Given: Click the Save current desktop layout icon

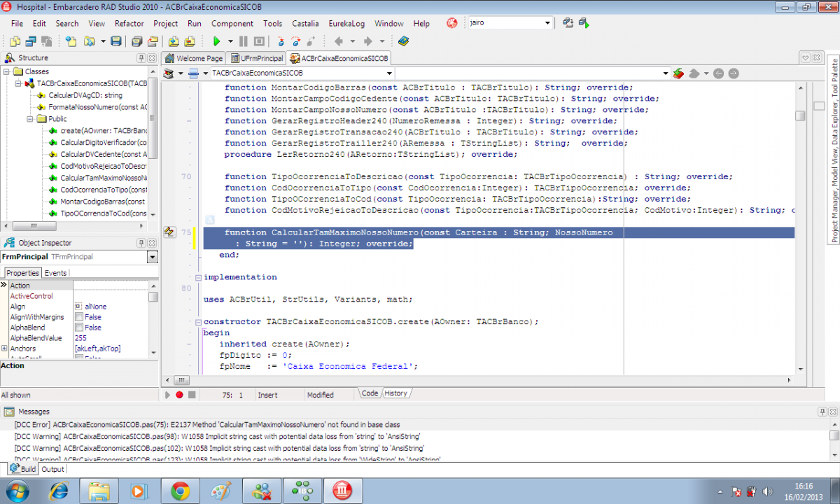Looking at the screenshot, I should (x=568, y=23).
